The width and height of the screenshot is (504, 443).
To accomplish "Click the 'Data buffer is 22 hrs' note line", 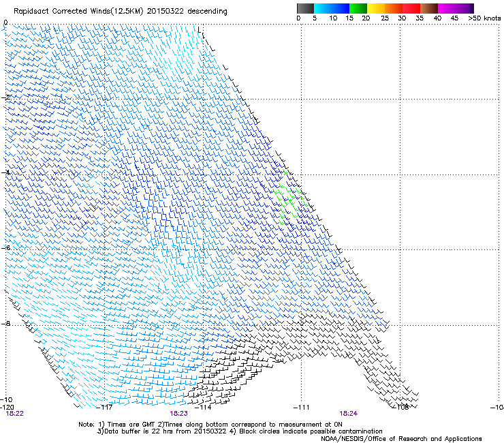I will 240,431.
